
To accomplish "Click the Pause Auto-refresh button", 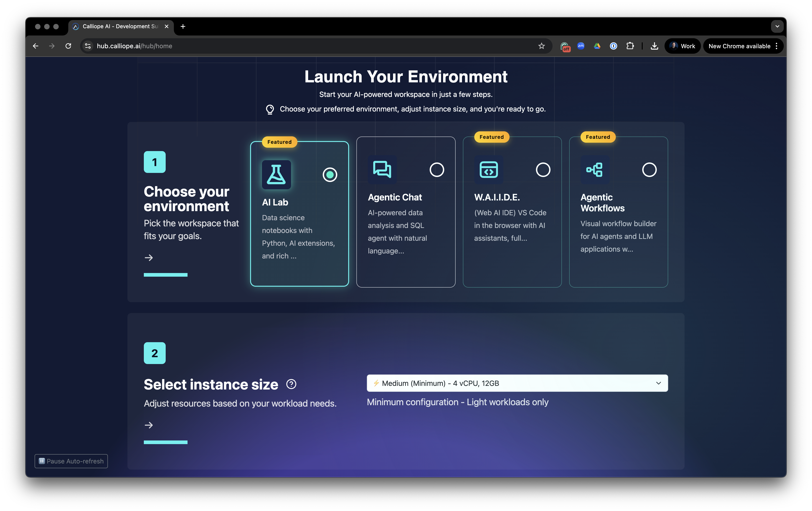I will click(x=71, y=461).
